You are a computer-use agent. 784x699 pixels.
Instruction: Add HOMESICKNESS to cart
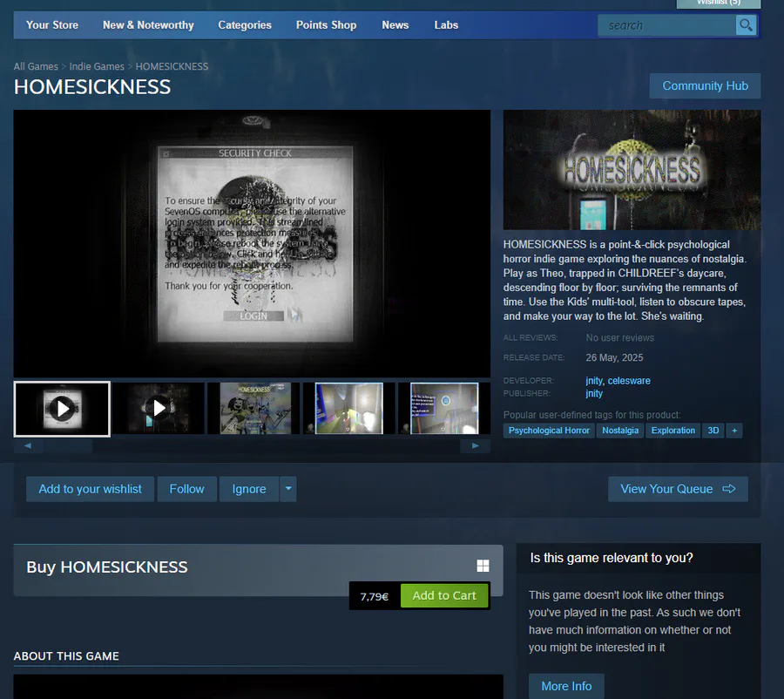click(x=444, y=595)
